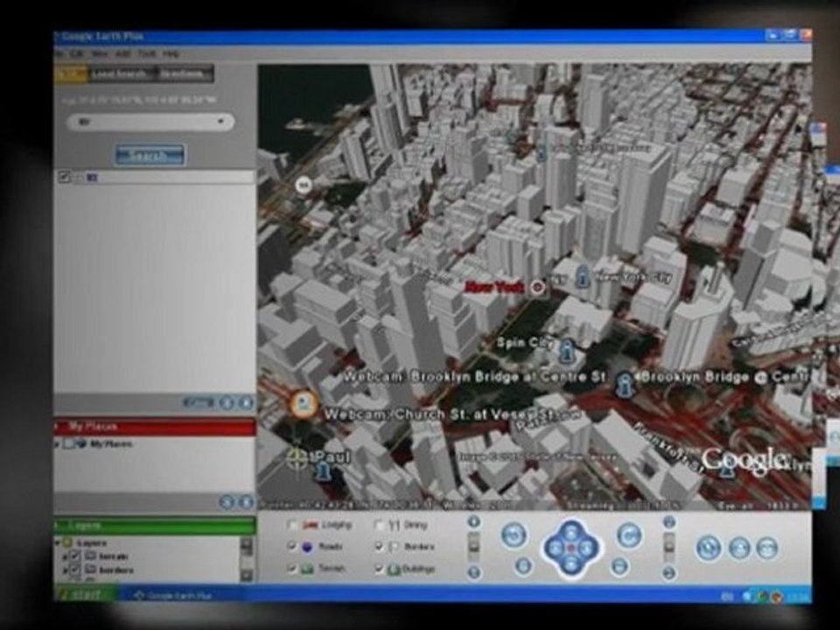840x630 pixels.
Task: Click the second round button beside the search panel Clear button
Action: point(247,402)
